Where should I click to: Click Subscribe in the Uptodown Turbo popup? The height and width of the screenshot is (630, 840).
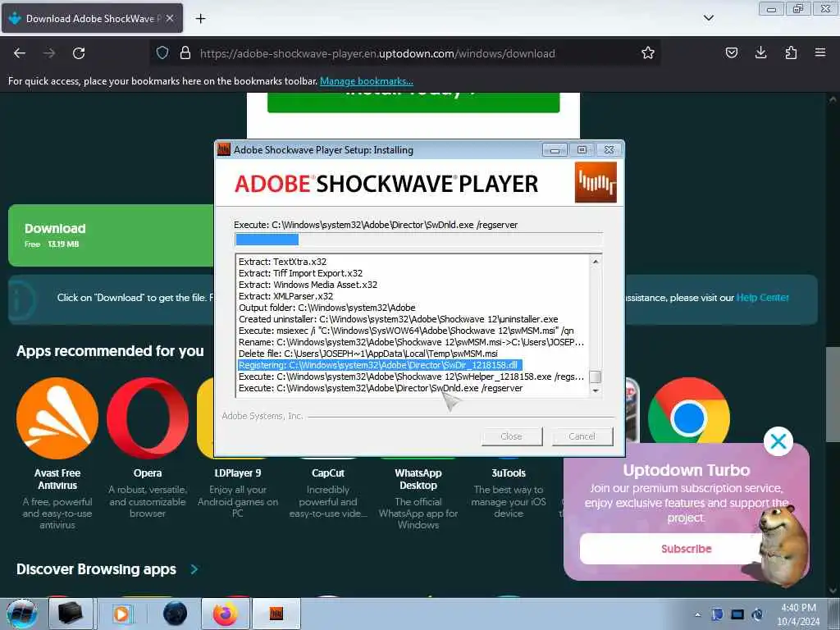point(686,549)
